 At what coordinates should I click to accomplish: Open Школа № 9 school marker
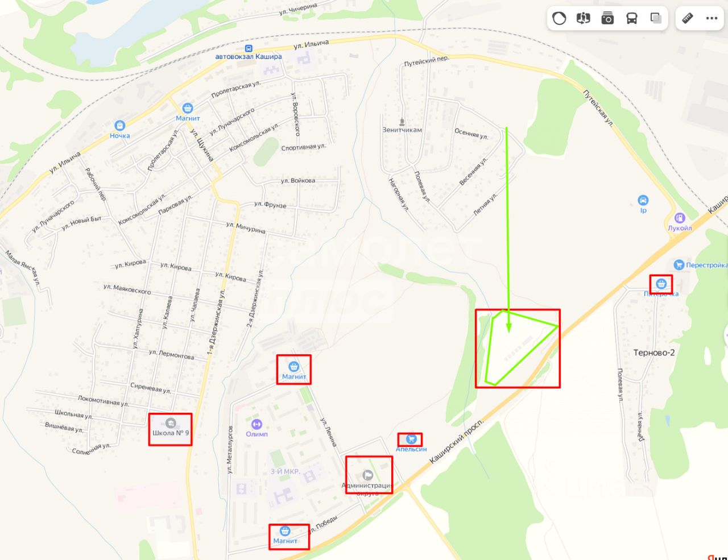pyautogui.click(x=170, y=423)
